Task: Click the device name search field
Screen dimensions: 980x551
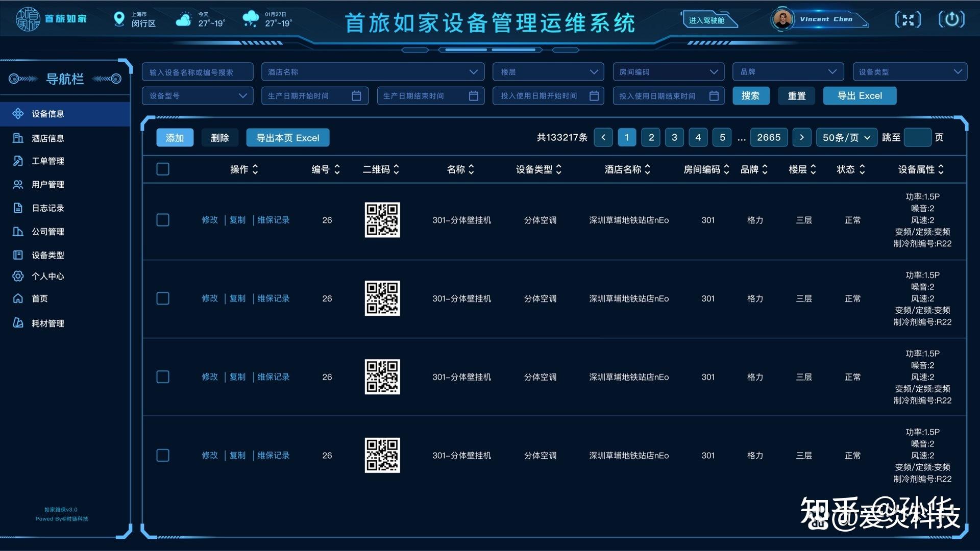Action: (198, 72)
